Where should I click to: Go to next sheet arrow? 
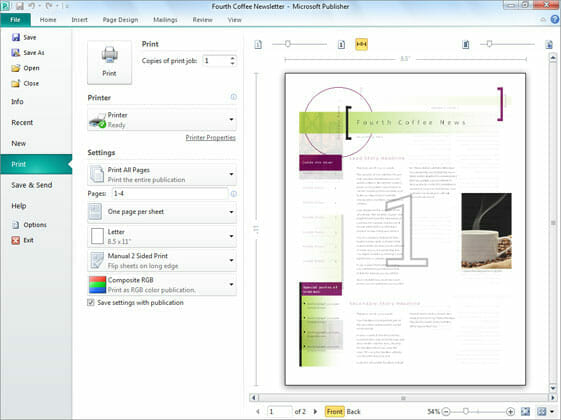click(x=315, y=411)
